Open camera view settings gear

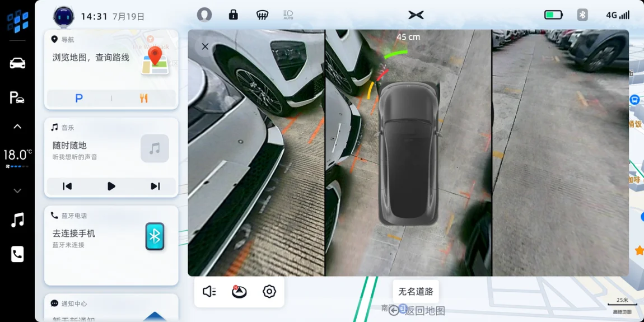(x=269, y=291)
